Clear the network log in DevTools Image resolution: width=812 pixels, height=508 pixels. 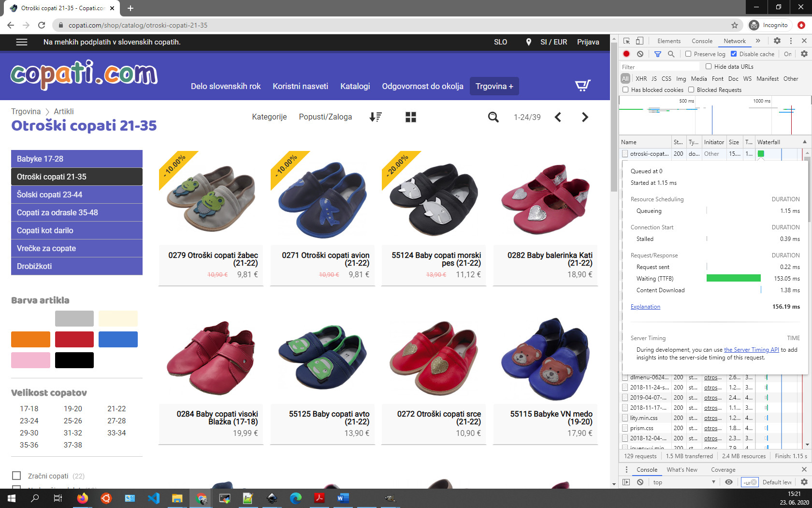640,54
